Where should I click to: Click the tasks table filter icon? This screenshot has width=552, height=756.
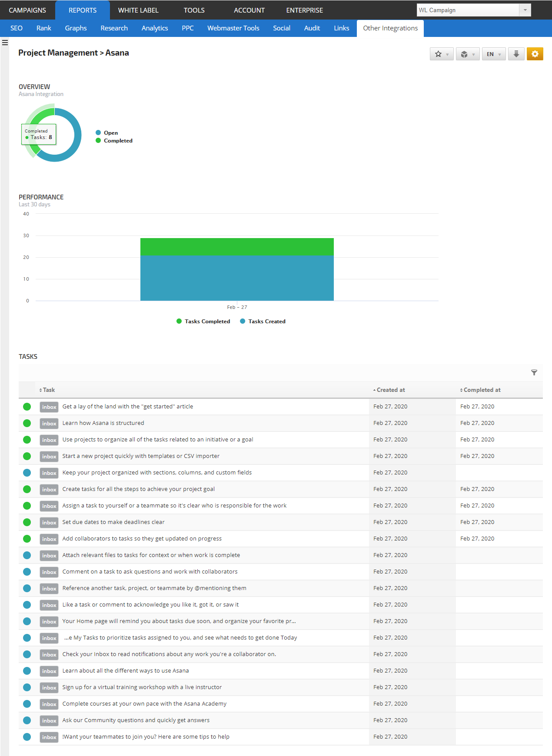[x=534, y=372]
